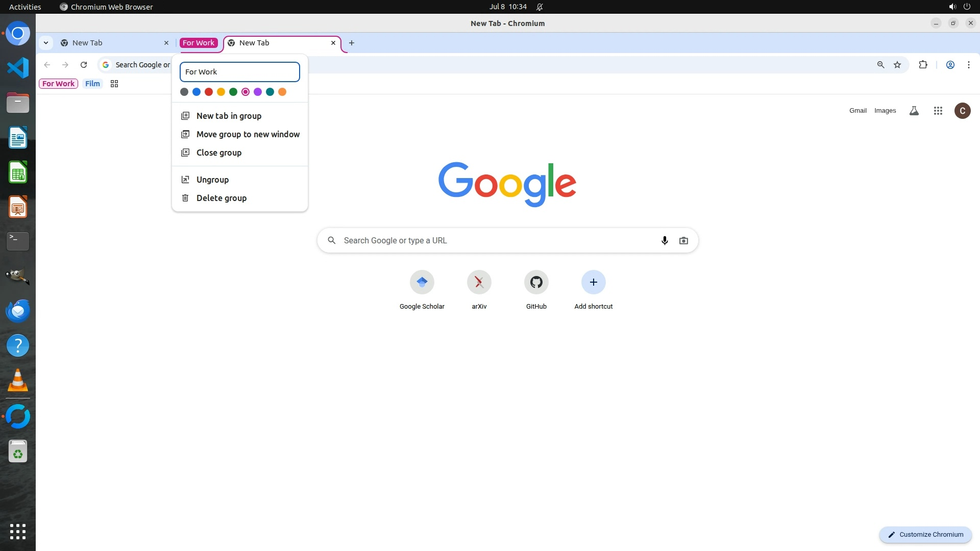The width and height of the screenshot is (980, 551).
Task: Open the Chromium three-dot menu
Action: click(968, 65)
